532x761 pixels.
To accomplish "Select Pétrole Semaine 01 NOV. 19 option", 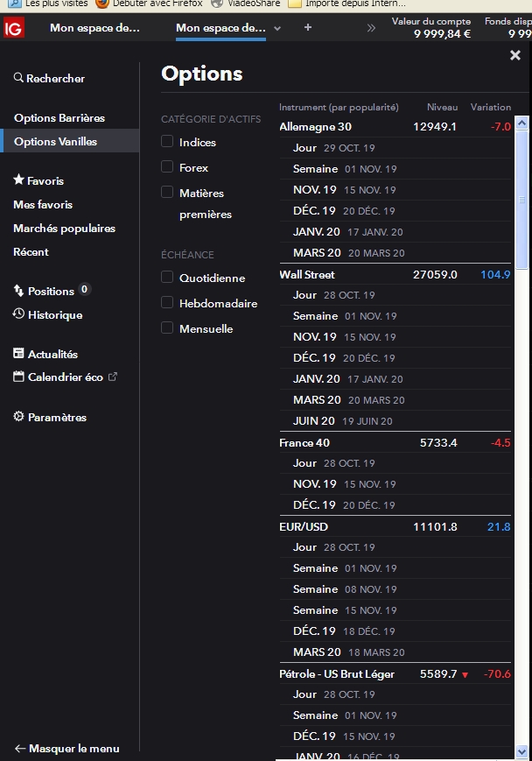I will (x=395, y=715).
